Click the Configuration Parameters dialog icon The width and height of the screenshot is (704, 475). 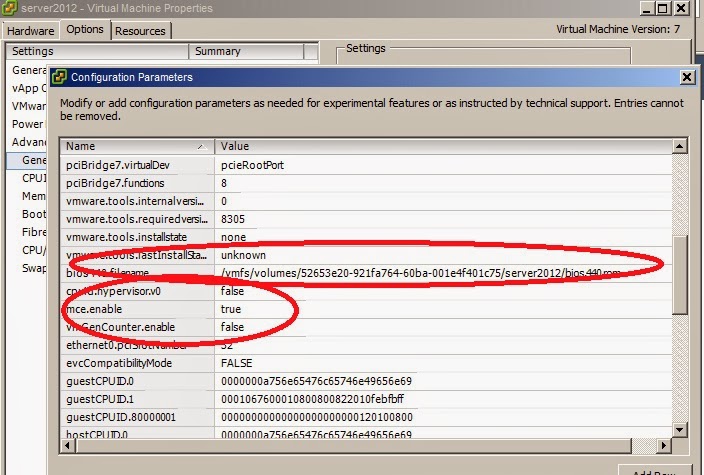tap(60, 77)
